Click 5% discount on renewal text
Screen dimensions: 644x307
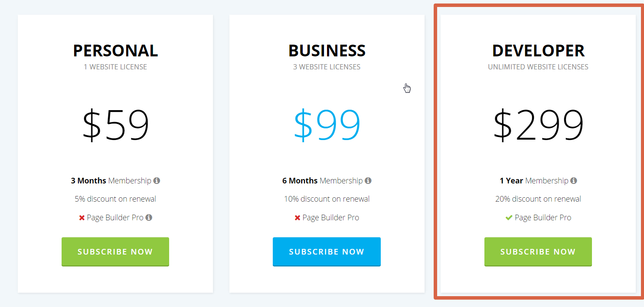tap(115, 199)
